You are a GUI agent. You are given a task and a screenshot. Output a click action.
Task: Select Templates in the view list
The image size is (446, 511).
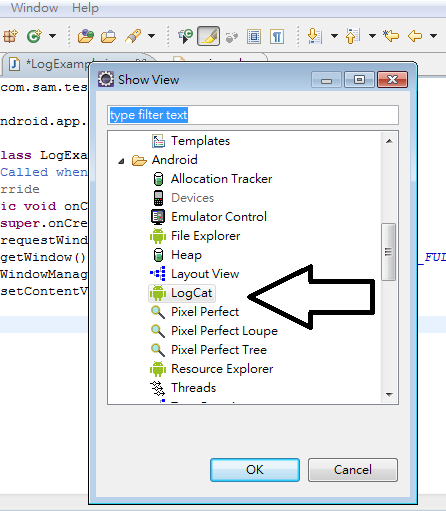coord(200,141)
